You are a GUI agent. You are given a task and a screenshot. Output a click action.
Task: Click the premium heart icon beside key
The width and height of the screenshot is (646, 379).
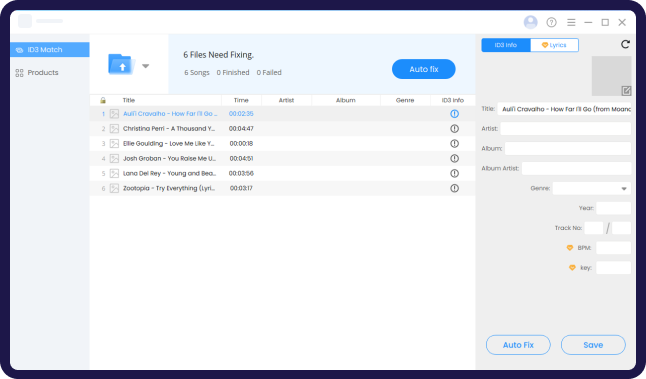(x=572, y=268)
